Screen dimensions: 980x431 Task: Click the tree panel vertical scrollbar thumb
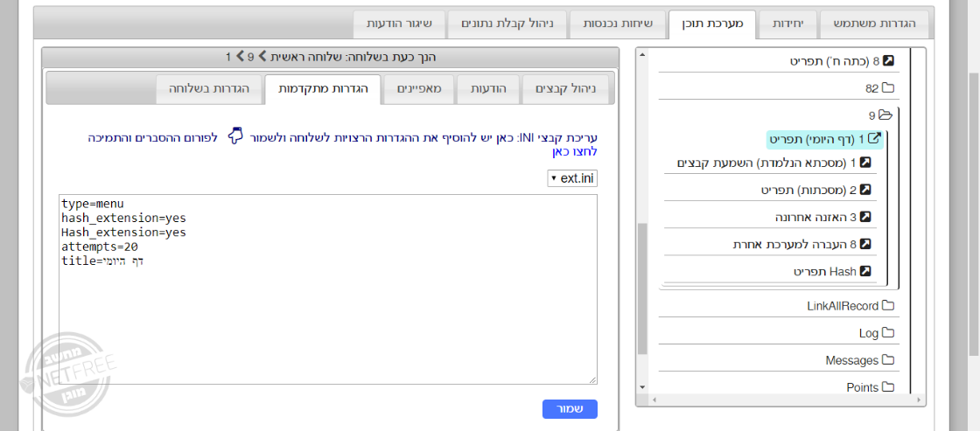tap(642, 288)
